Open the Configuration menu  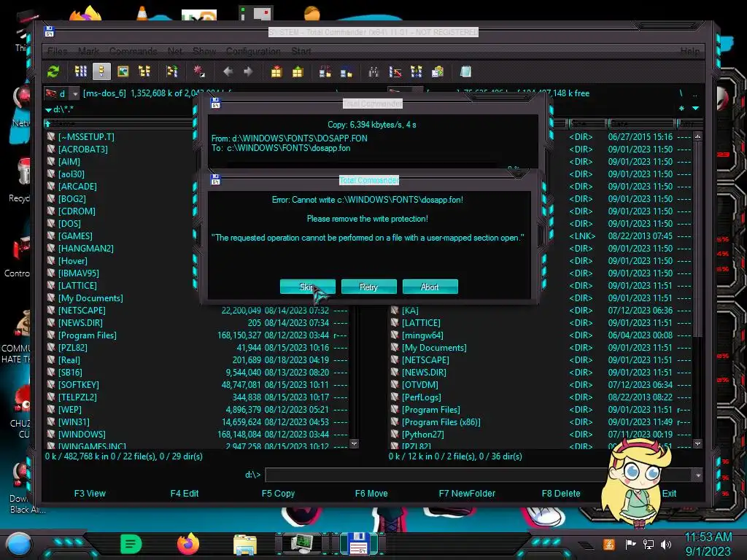[x=253, y=51]
